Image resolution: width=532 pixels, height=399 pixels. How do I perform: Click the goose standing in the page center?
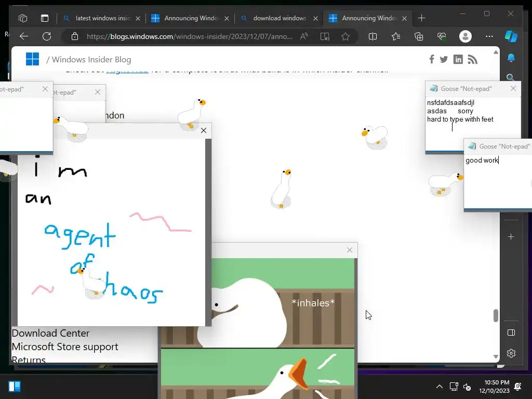click(x=281, y=189)
